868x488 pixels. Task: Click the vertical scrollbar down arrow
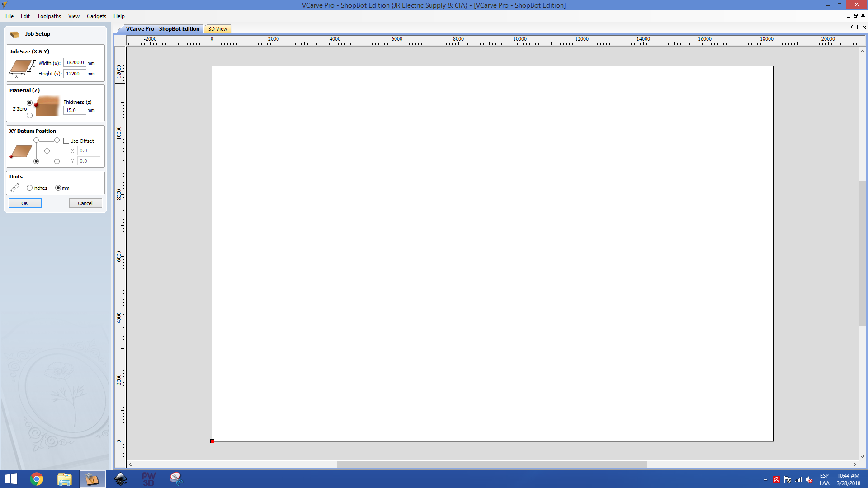pyautogui.click(x=862, y=457)
